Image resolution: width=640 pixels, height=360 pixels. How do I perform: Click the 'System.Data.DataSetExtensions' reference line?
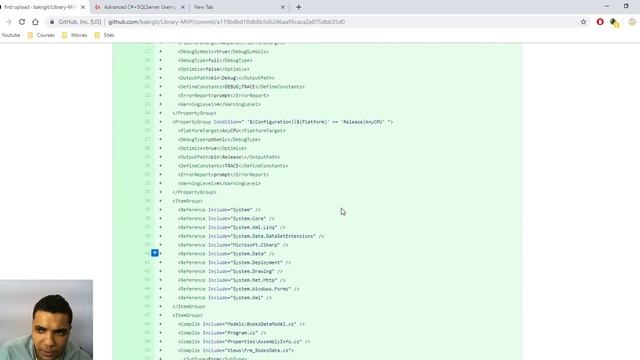[x=251, y=236]
